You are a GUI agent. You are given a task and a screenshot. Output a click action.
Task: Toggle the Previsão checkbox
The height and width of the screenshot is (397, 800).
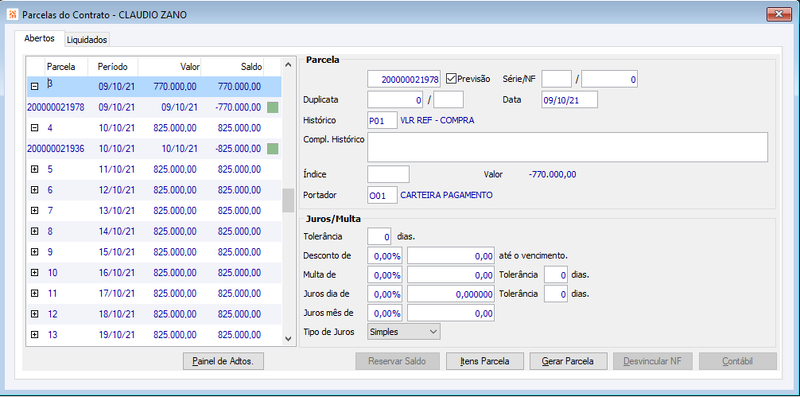[x=451, y=79]
